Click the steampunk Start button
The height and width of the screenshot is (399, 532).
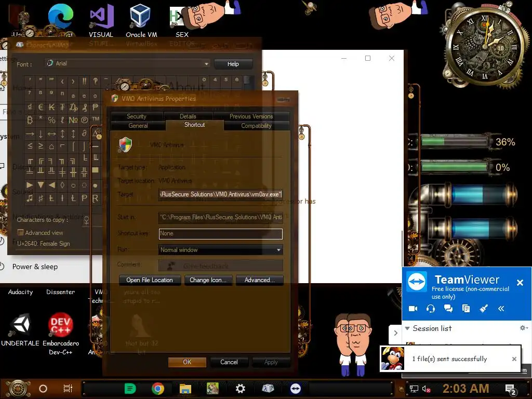coord(18,389)
